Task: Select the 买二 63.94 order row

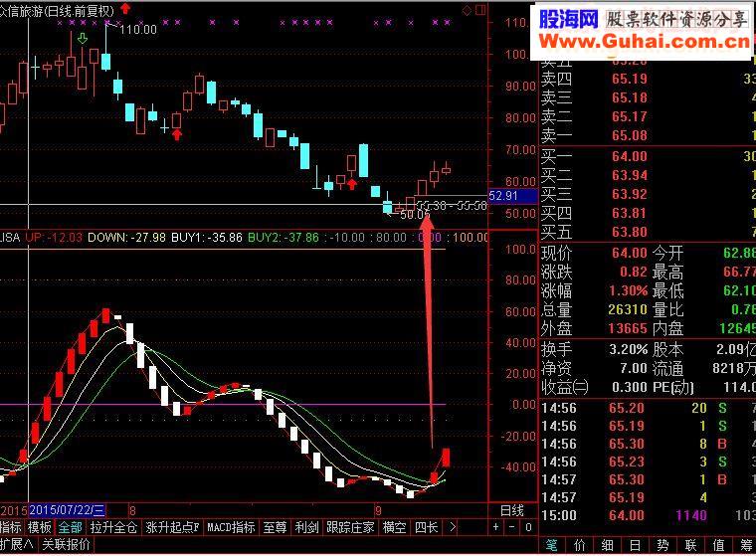Action: [647, 175]
